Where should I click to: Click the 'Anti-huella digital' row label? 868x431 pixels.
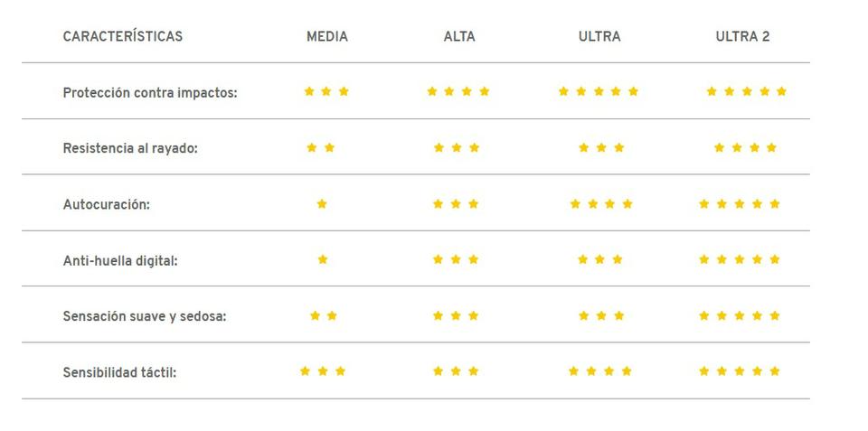tap(120, 260)
